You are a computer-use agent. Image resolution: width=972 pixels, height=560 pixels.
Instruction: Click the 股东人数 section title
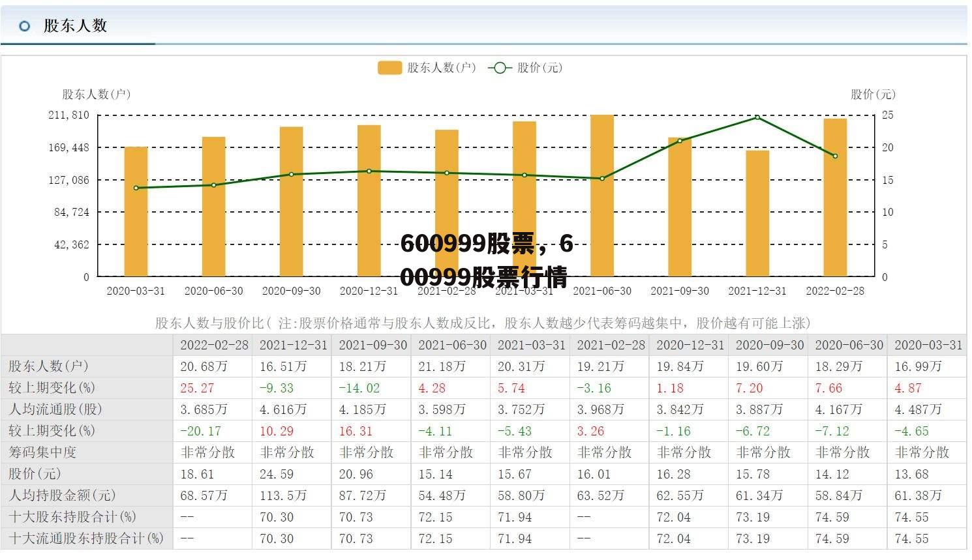pos(75,26)
